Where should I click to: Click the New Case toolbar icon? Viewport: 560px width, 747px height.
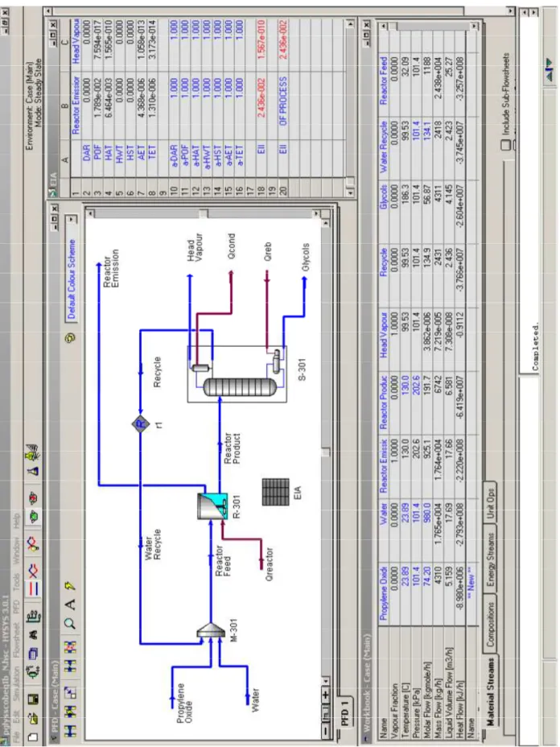33,737
